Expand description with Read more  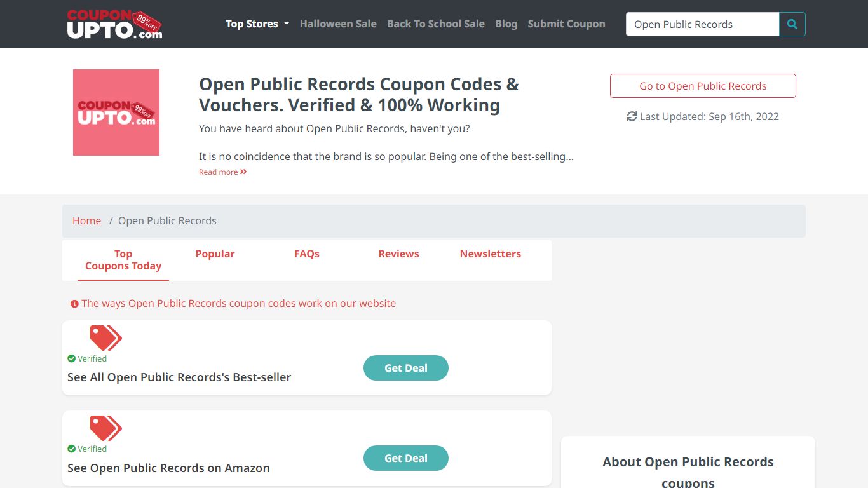click(223, 172)
